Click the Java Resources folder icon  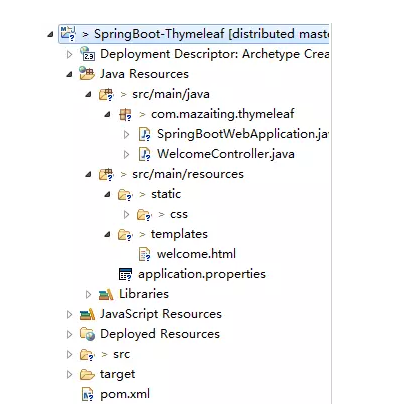[87, 74]
